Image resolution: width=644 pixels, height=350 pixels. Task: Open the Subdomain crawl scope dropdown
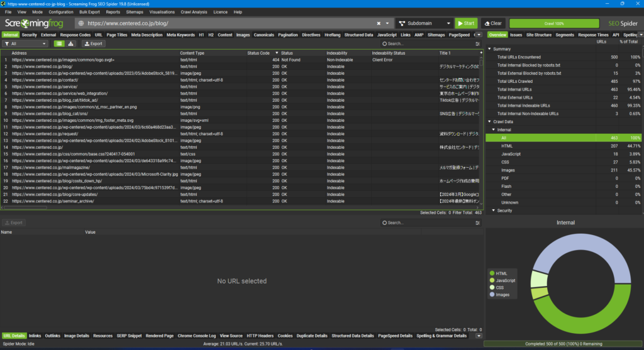coord(425,23)
